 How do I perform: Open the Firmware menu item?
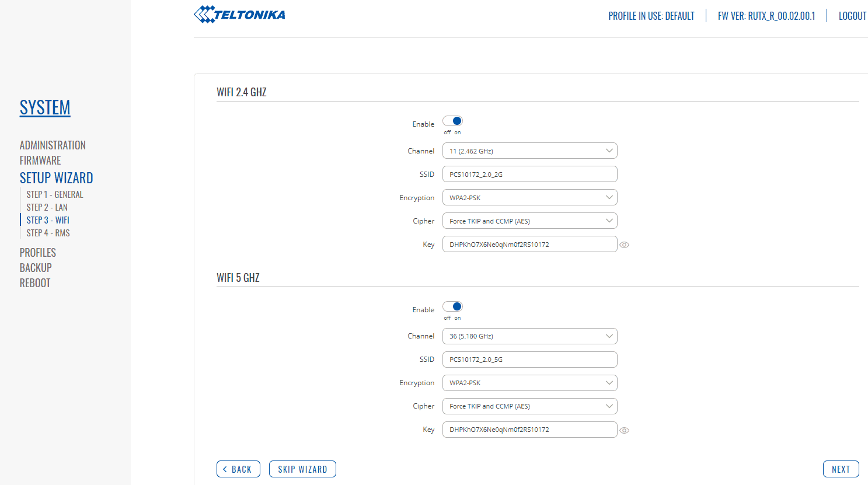40,160
